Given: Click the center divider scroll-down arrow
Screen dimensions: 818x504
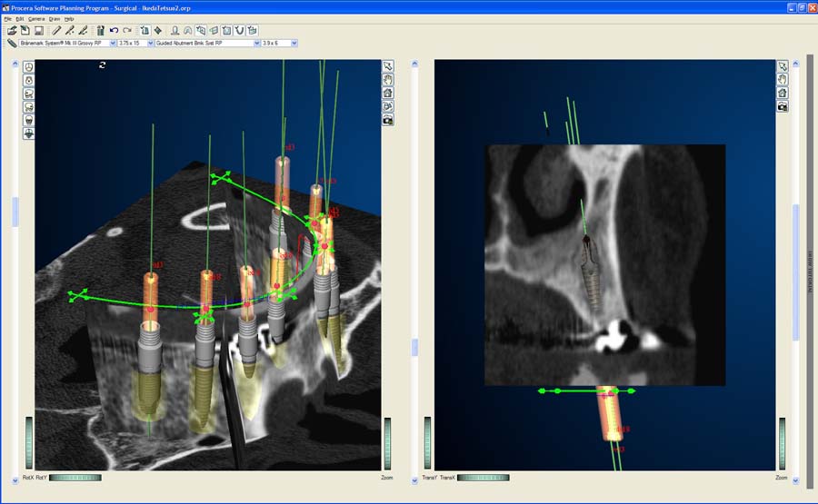Looking at the screenshot, I should click(414, 480).
